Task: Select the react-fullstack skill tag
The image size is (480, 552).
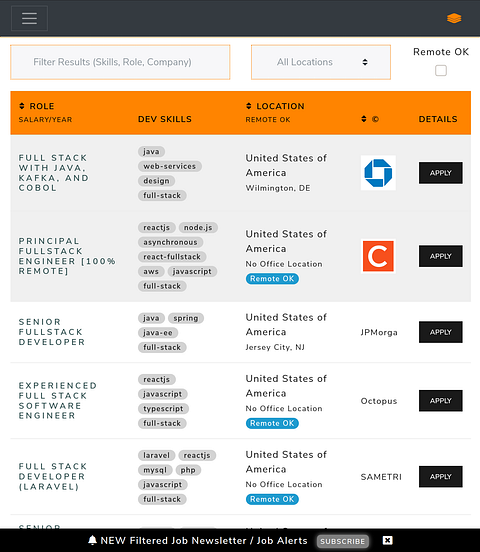Action: [172, 257]
